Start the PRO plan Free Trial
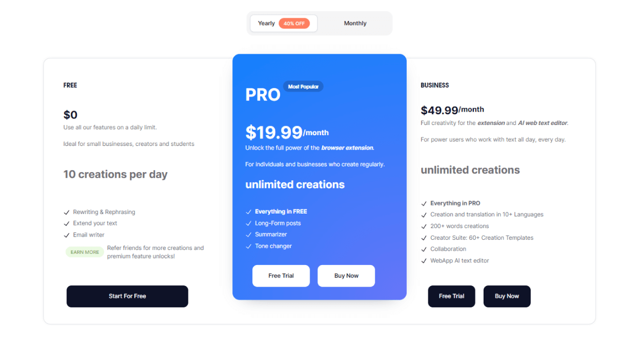Viewport: 644px width, 338px height. click(281, 276)
